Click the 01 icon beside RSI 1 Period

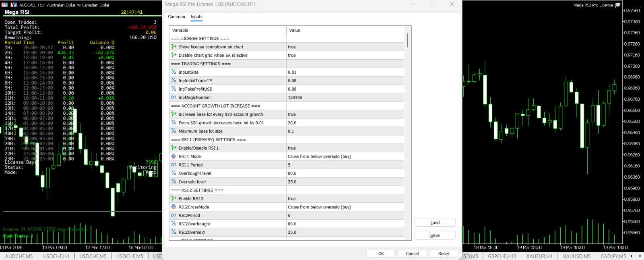[173, 165]
